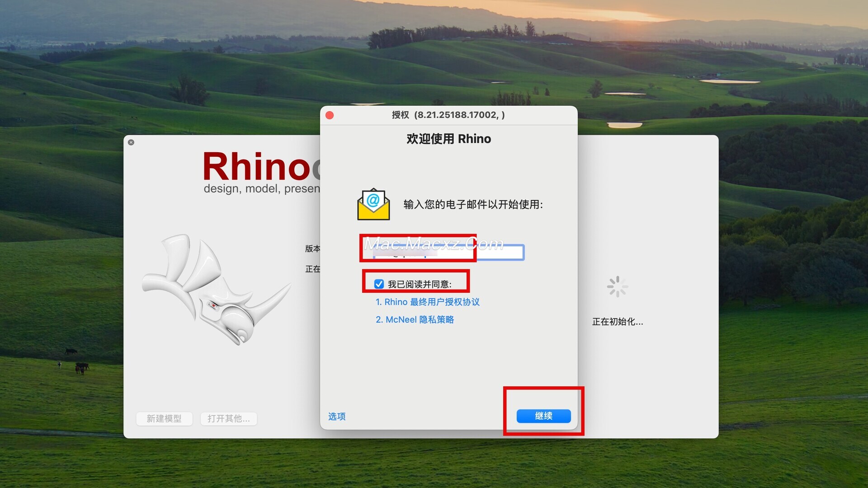
Task: Open Rhino 最终用户授权协议 link
Action: click(x=428, y=302)
